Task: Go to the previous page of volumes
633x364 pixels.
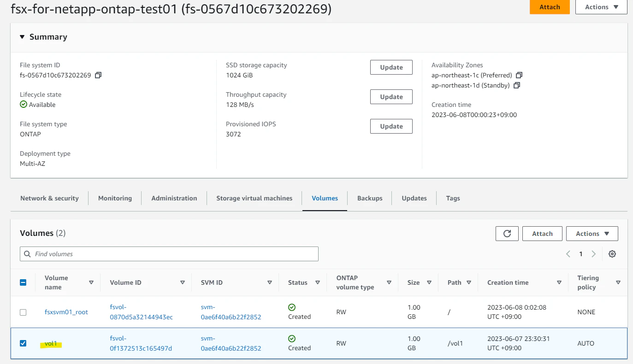Action: click(568, 254)
